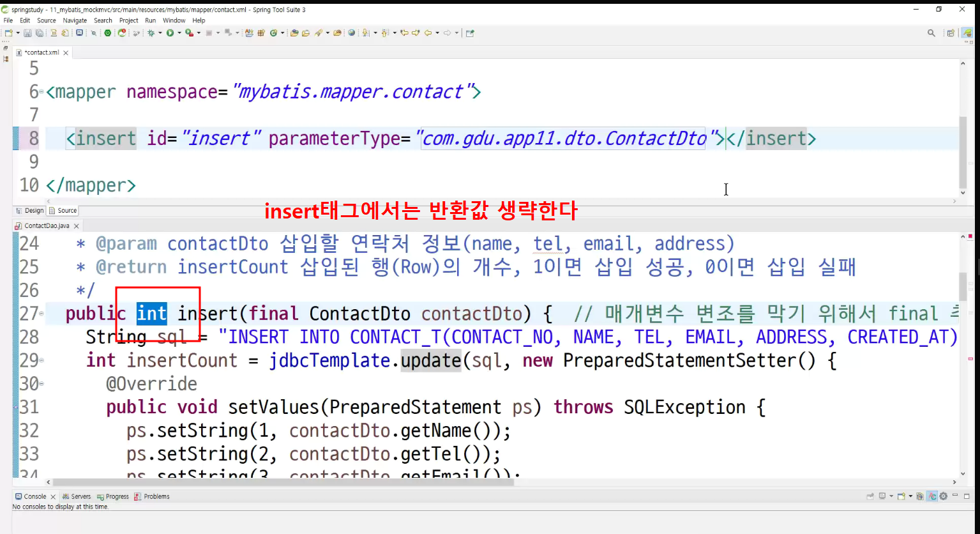
Task: Click the Back navigation arrow
Action: coord(428,33)
